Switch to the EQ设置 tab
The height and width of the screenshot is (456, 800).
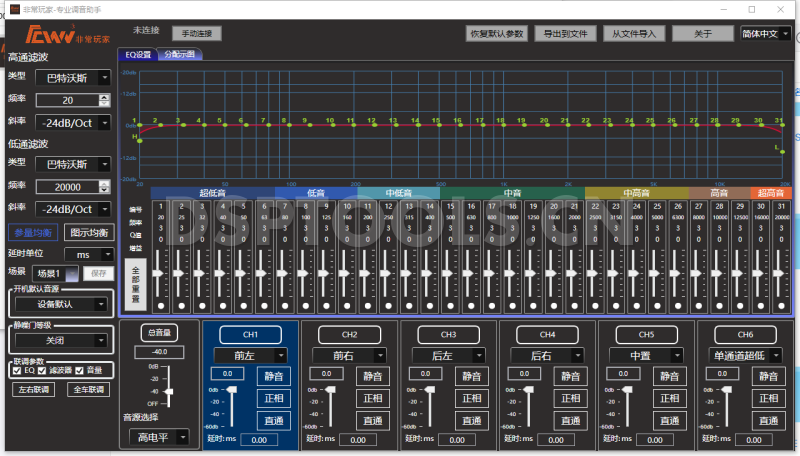[137, 54]
